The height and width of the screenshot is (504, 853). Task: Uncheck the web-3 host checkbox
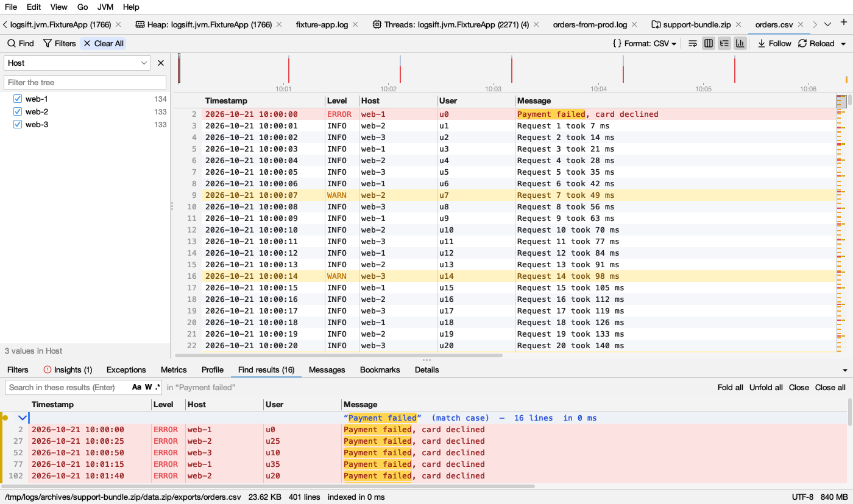point(18,124)
